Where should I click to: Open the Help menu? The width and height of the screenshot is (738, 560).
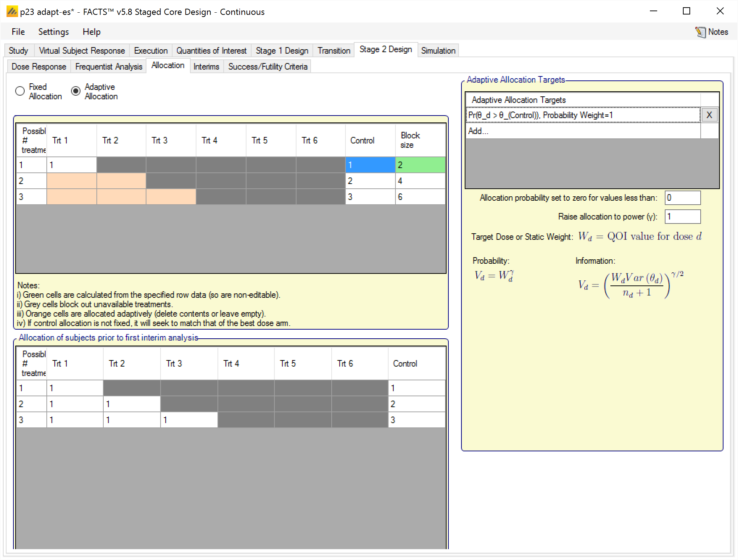91,32
